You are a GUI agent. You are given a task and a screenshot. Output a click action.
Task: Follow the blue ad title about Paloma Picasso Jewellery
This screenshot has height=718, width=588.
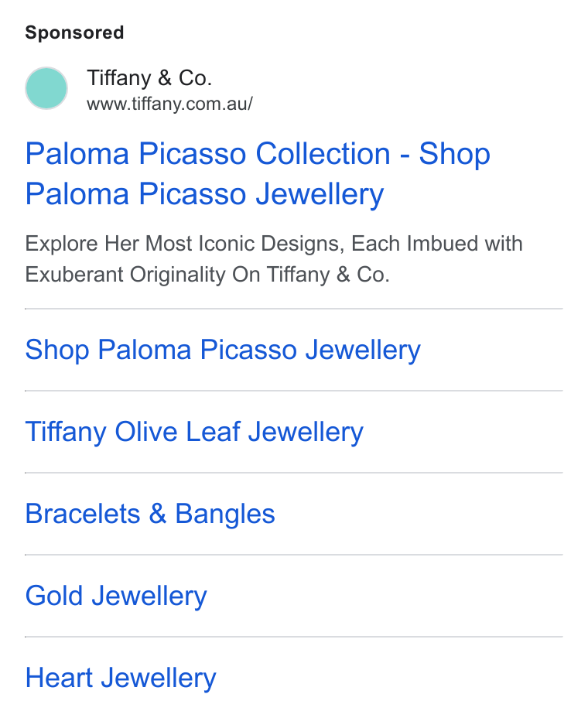[258, 173]
